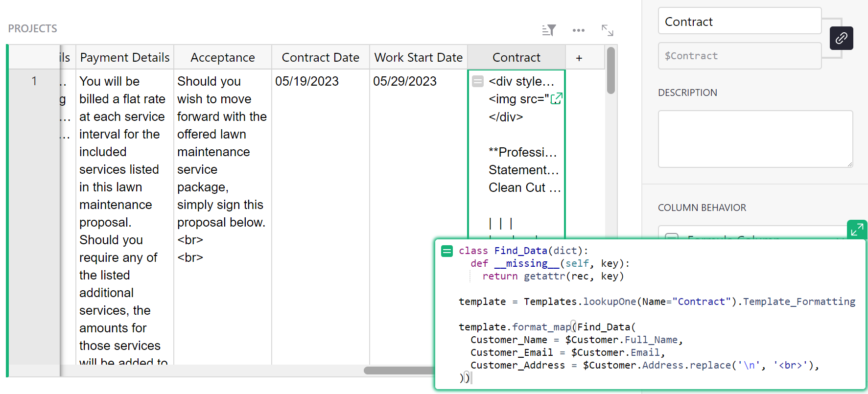Click the green expand formula editor button

pyautogui.click(x=857, y=229)
